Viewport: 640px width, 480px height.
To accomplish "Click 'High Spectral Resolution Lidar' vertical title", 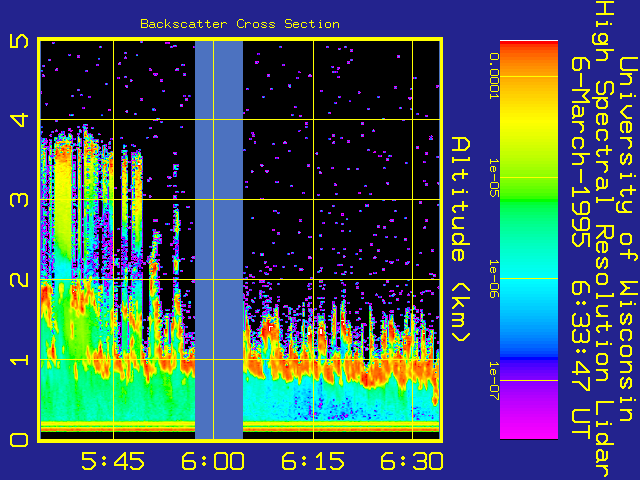I will (x=605, y=240).
